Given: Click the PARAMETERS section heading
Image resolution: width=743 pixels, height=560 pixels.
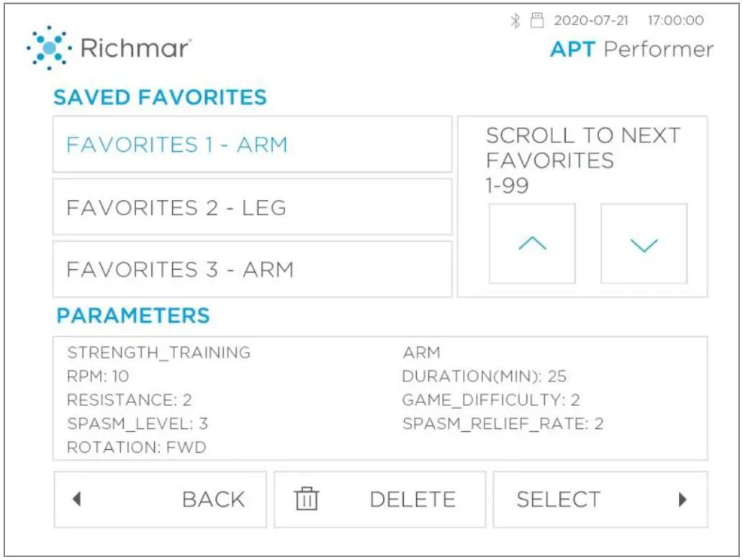Looking at the screenshot, I should 134,315.
